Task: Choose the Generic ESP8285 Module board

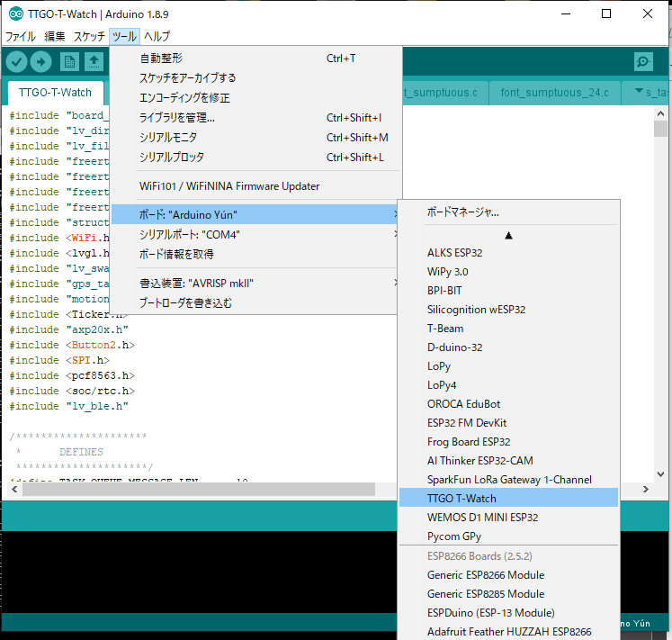Action: [508, 594]
